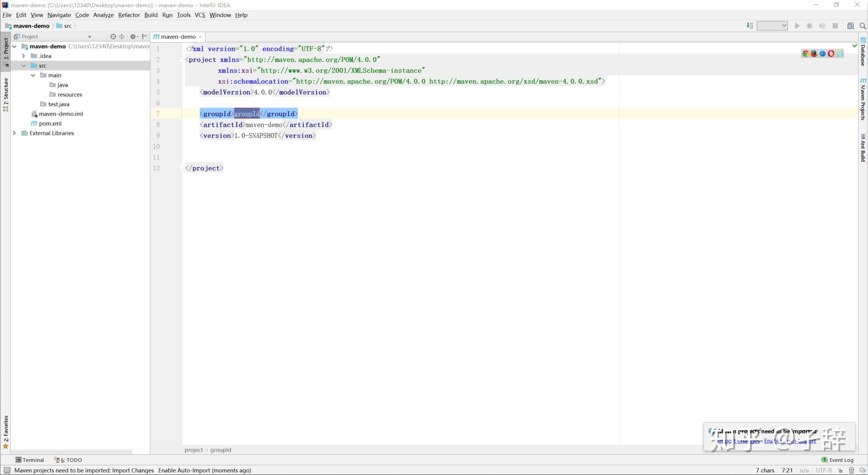Toggle the TODO tool window

[68, 460]
